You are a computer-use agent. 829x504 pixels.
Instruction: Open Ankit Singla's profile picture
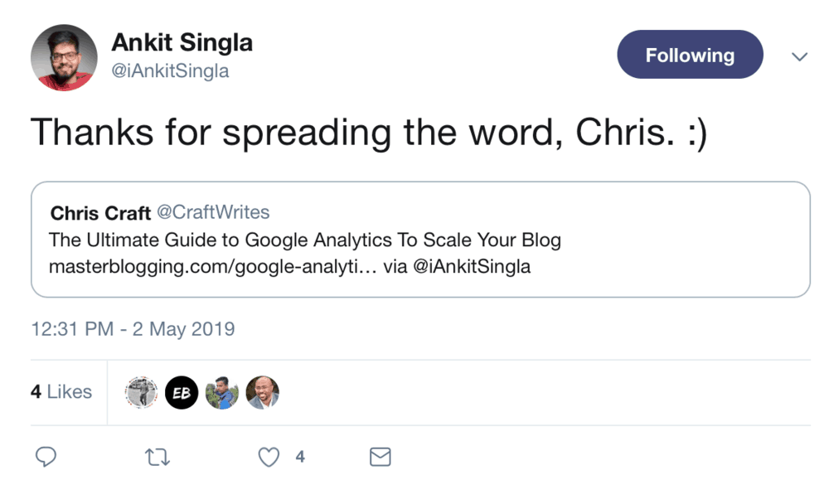click(x=64, y=56)
